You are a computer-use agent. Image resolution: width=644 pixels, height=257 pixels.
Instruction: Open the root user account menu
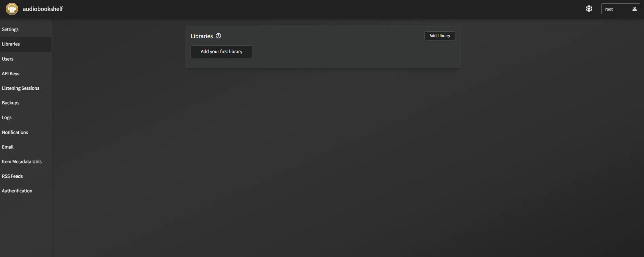point(620,9)
